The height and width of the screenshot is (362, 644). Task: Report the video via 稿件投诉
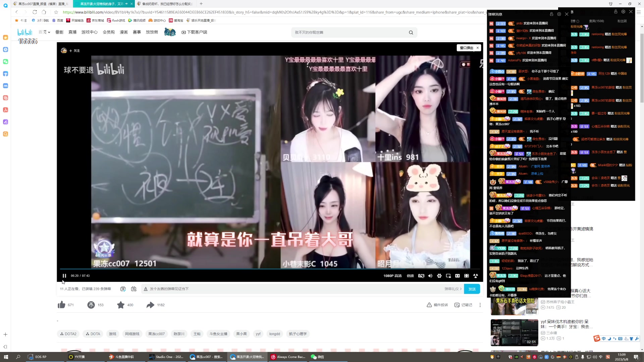(437, 305)
